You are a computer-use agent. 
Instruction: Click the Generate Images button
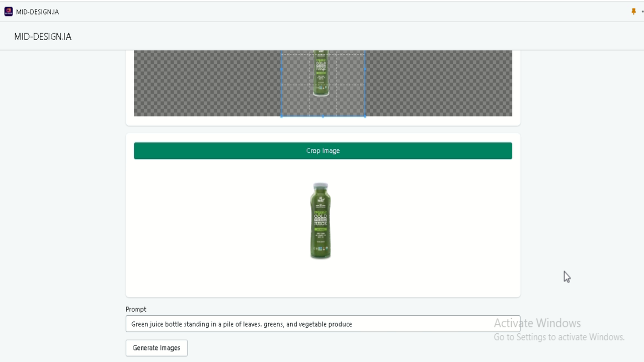click(156, 348)
